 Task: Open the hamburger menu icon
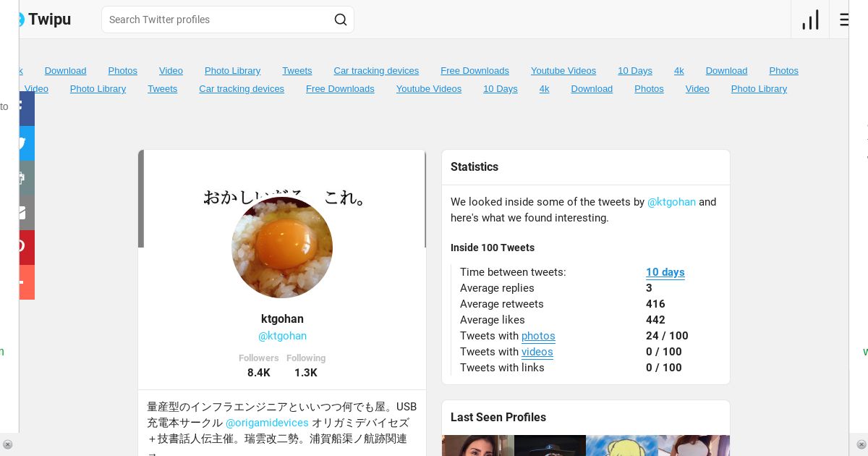[x=843, y=20]
